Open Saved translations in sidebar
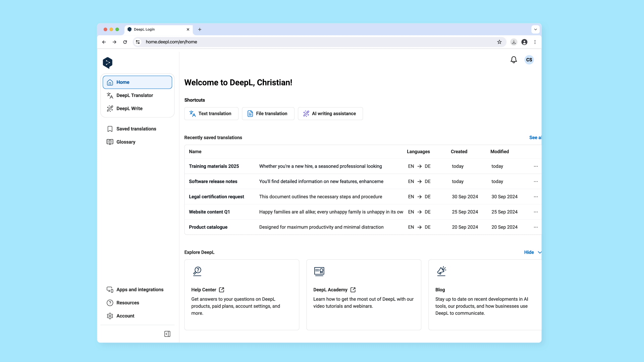This screenshot has height=362, width=644. click(x=136, y=129)
